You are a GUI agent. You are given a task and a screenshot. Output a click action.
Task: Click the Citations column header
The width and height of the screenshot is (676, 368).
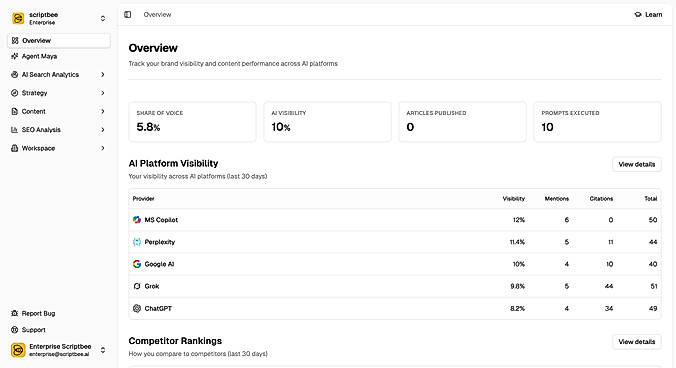[601, 199]
